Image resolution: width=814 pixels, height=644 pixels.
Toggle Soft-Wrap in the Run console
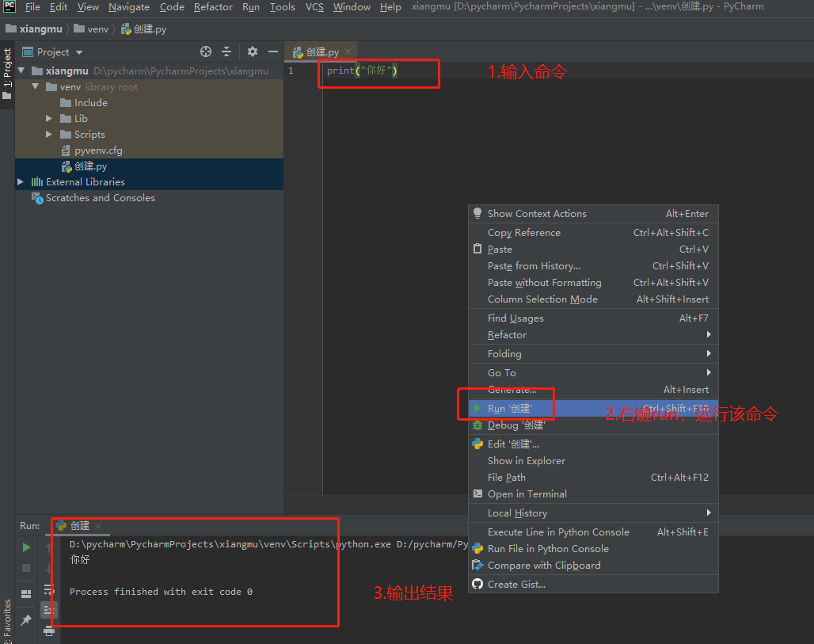[x=49, y=589]
